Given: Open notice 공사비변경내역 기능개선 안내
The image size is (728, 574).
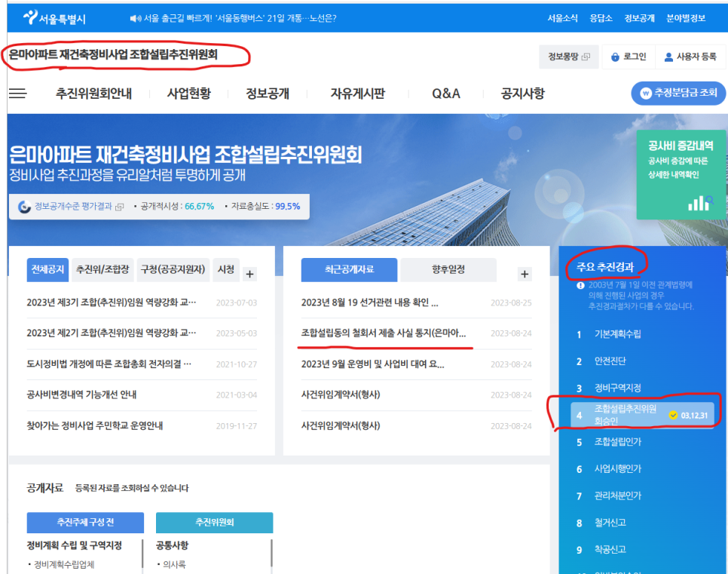Looking at the screenshot, I should click(x=81, y=394).
